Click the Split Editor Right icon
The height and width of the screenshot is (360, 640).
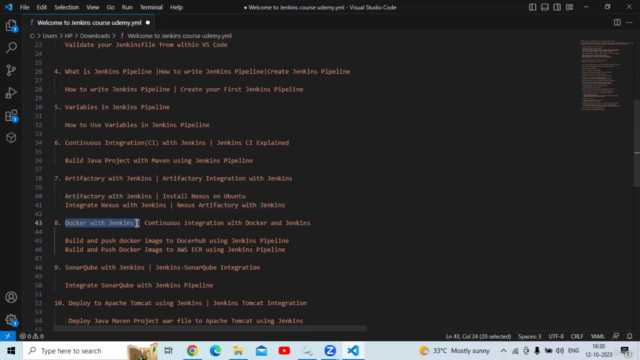tap(617, 22)
